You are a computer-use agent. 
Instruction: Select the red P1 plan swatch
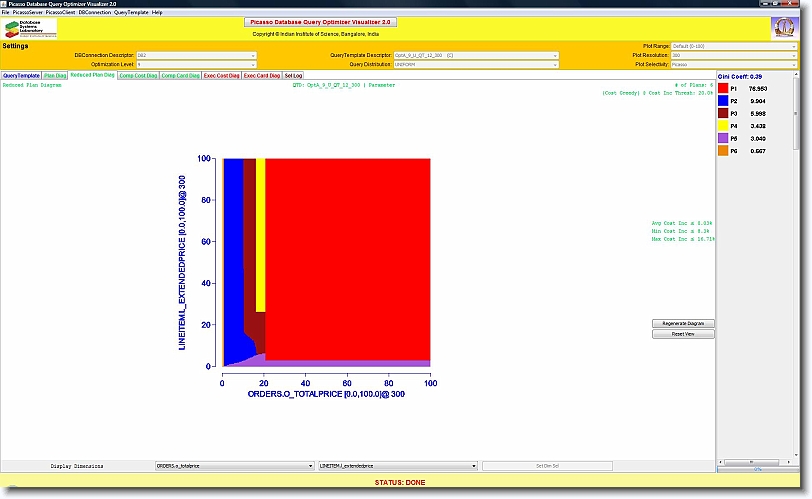[x=724, y=89]
